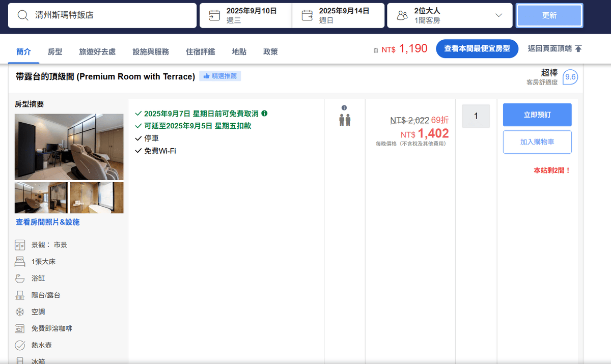Click the search magnifier icon

coord(23,15)
